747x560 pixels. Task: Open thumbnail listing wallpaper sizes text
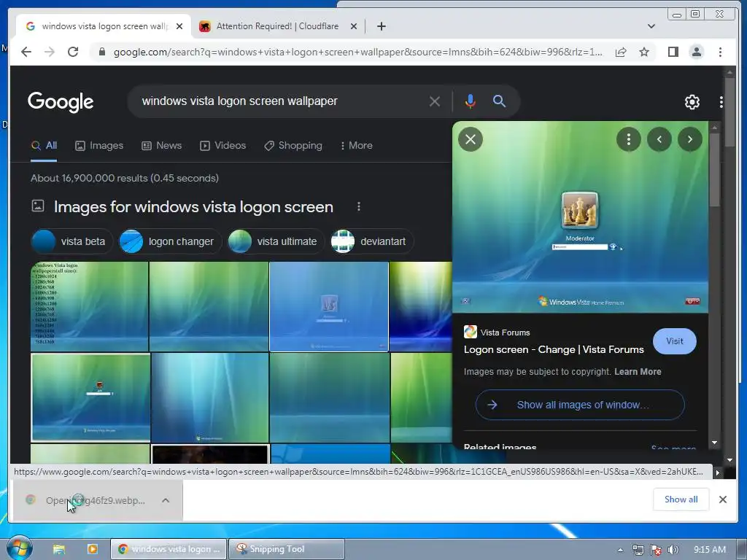point(90,306)
